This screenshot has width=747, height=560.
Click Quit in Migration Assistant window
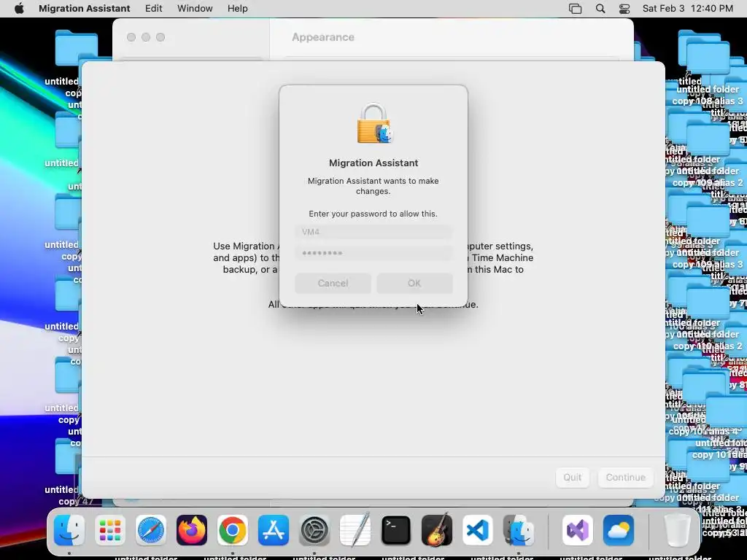click(x=572, y=477)
